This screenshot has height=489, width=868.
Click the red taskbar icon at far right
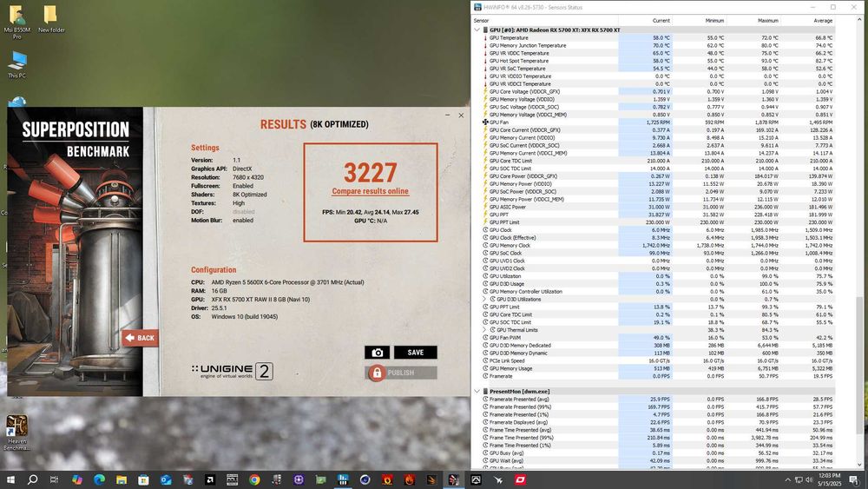pos(520,479)
